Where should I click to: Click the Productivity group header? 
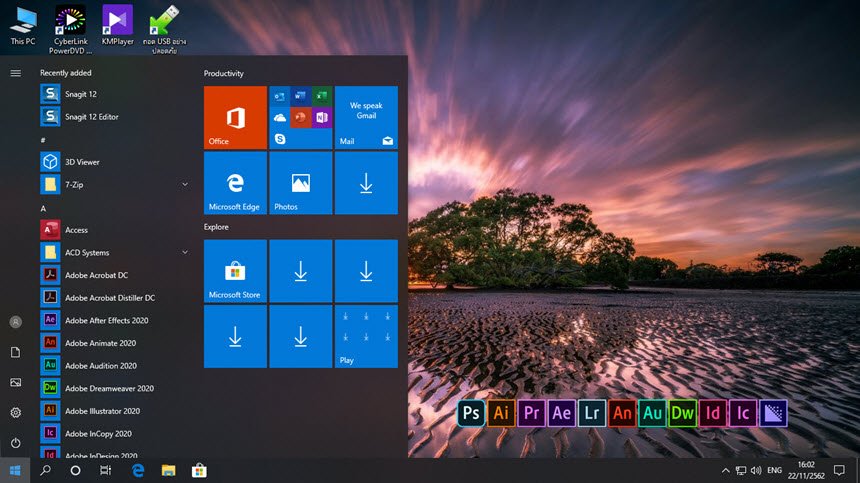(224, 73)
